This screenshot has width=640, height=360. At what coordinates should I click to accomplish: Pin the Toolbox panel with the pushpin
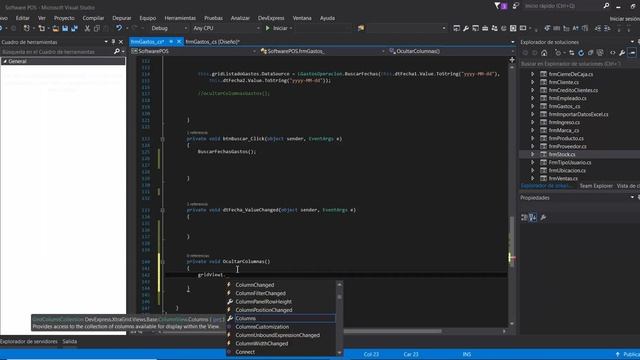tap(113, 42)
